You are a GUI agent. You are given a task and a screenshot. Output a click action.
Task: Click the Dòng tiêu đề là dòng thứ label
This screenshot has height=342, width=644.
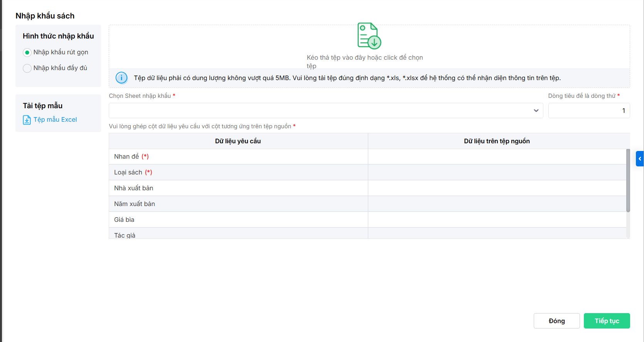tap(582, 96)
